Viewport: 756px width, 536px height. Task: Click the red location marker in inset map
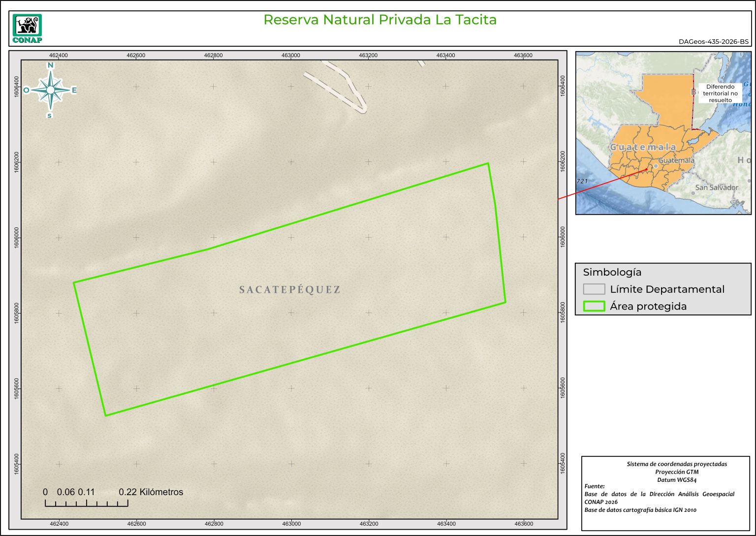[647, 169]
